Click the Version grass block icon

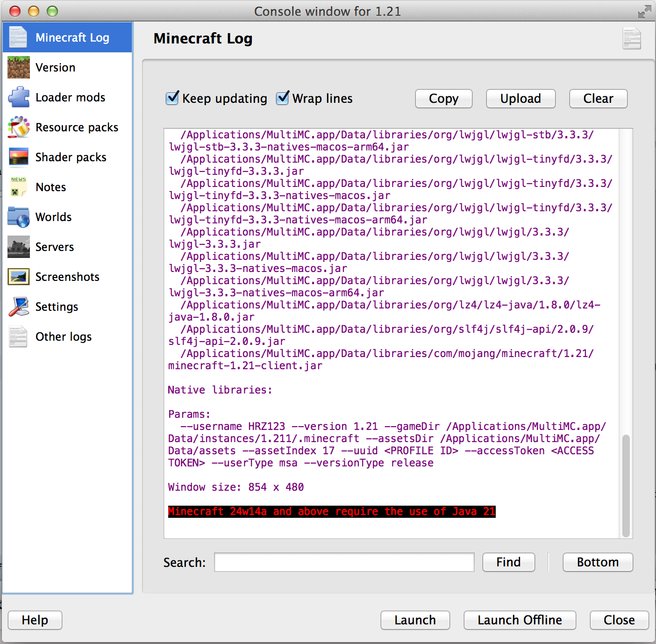tap(19, 67)
